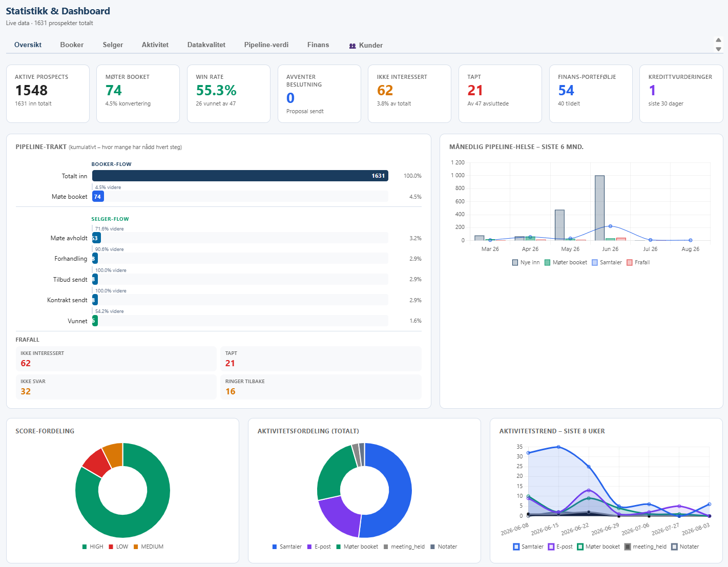Click Ikke interessert tile in Frafall section
The image size is (728, 567).
(x=116, y=359)
